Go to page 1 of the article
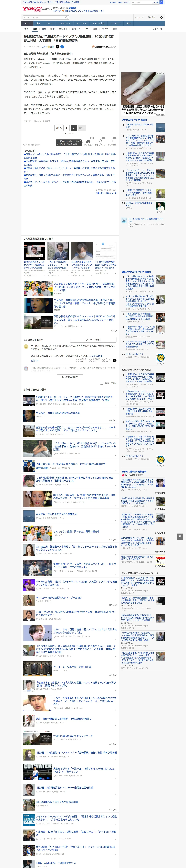This screenshot has height=868, width=186. [x=66, y=128]
